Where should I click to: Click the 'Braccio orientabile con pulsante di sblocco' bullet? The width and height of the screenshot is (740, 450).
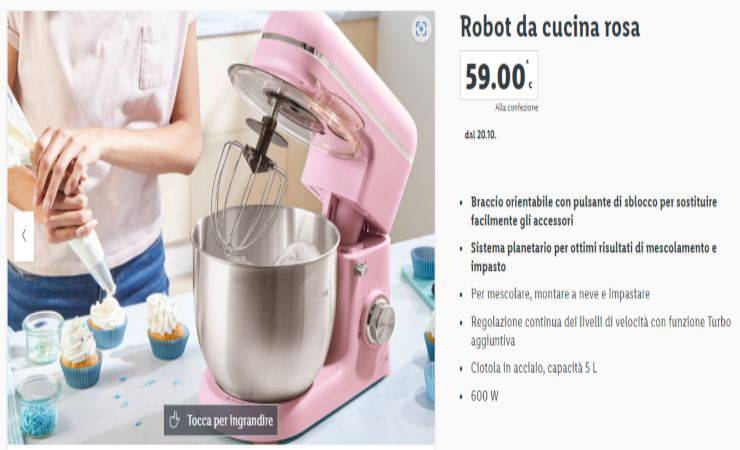pos(594,211)
